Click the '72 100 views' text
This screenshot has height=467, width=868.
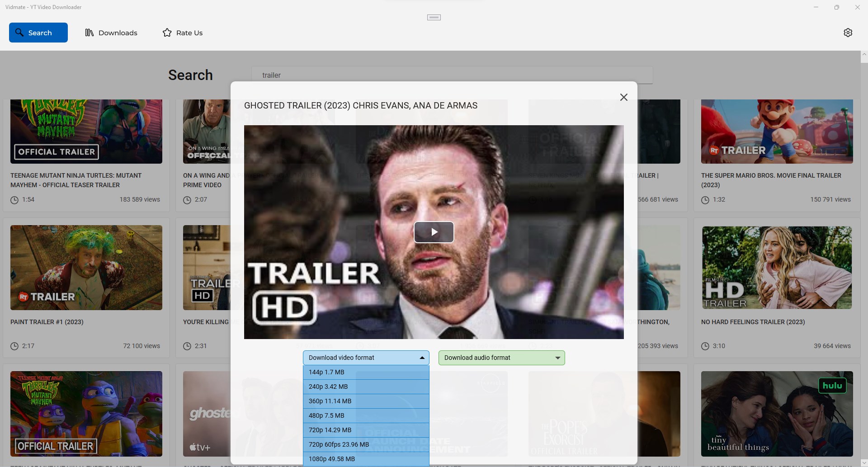(142, 346)
